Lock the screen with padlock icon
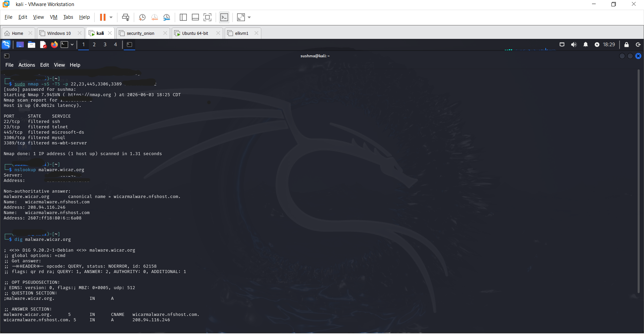This screenshot has width=644, height=334. pyautogui.click(x=626, y=45)
